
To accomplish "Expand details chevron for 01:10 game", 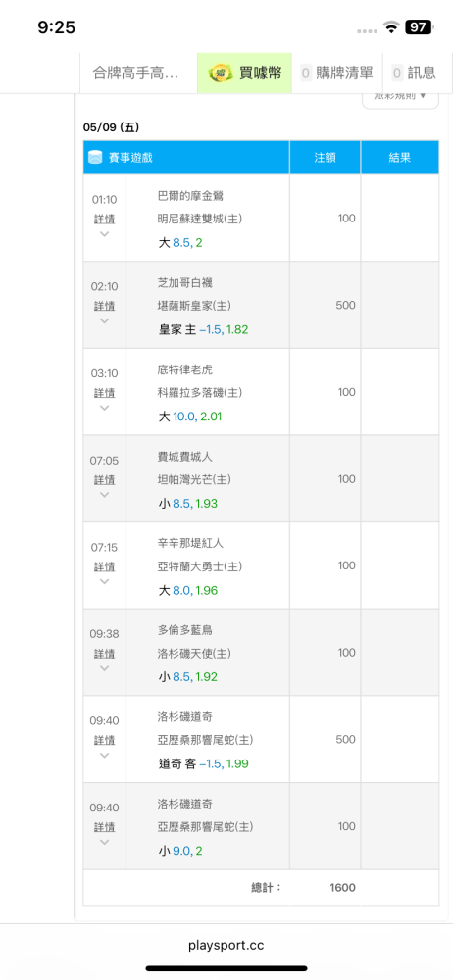I will pos(105,234).
